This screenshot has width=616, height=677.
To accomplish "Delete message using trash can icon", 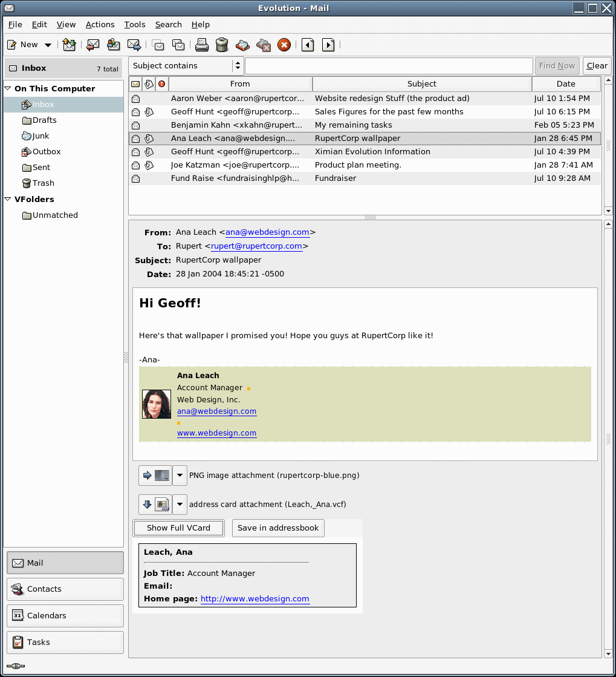I will [222, 45].
